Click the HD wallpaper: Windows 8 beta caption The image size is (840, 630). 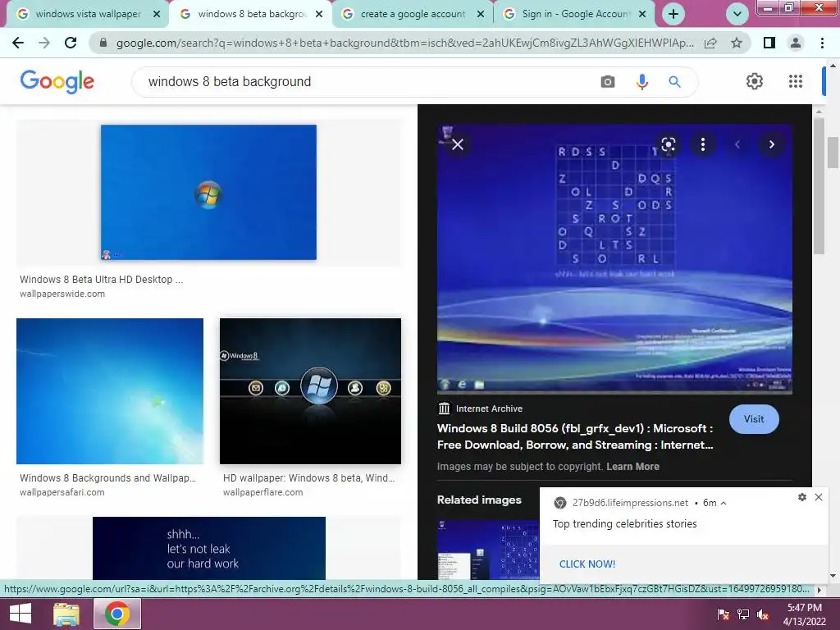(308, 478)
